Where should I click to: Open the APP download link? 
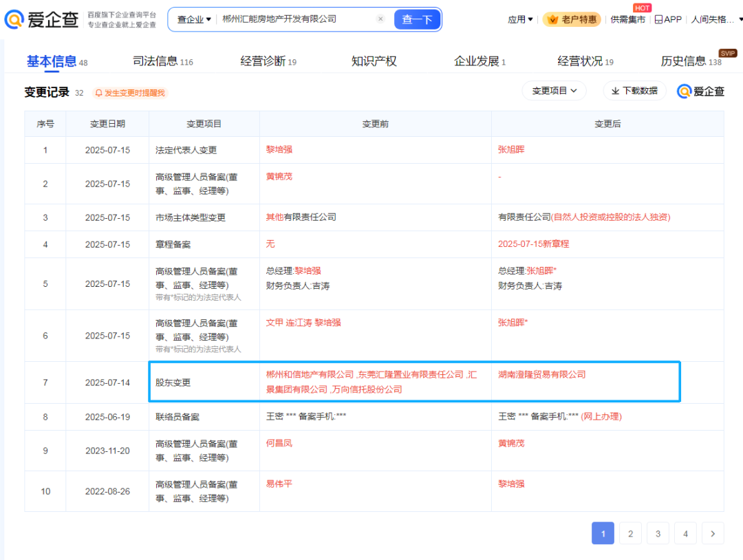[x=668, y=19]
